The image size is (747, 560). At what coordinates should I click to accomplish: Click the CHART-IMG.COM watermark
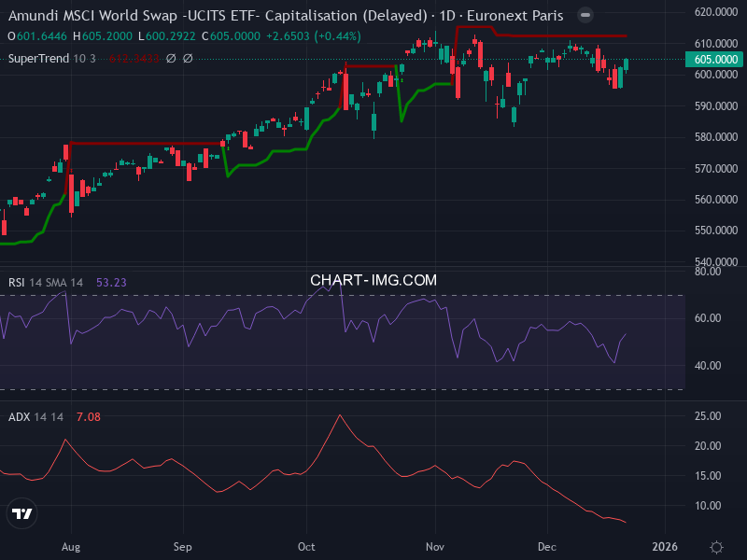[x=373, y=279]
